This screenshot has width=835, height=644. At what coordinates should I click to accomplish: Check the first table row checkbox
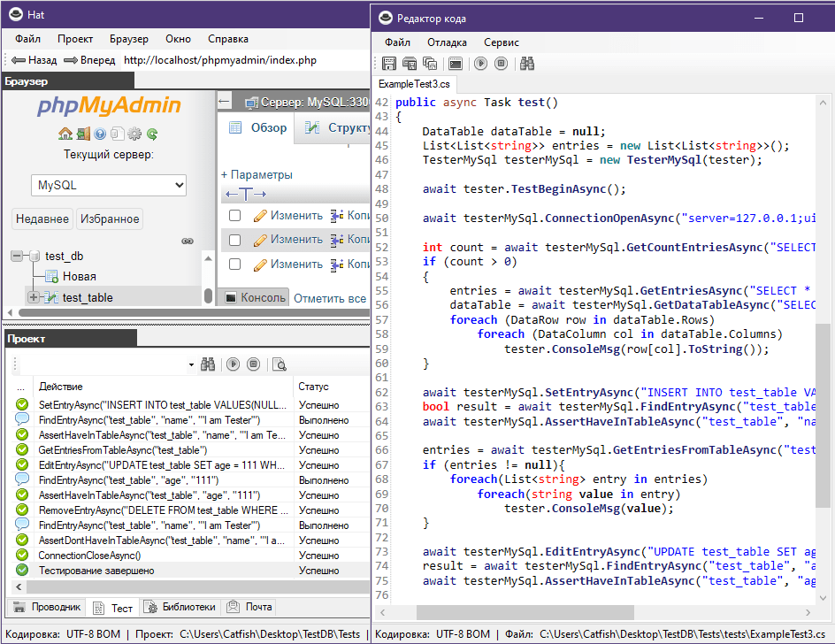[x=234, y=215]
